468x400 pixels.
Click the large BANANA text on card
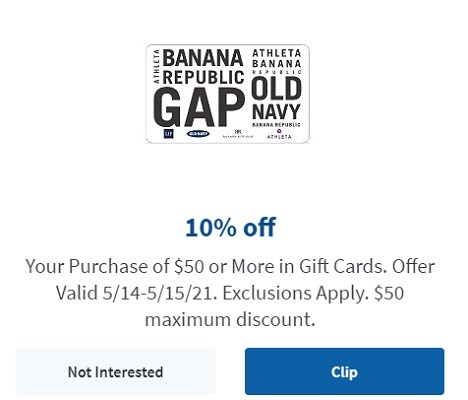tap(203, 58)
